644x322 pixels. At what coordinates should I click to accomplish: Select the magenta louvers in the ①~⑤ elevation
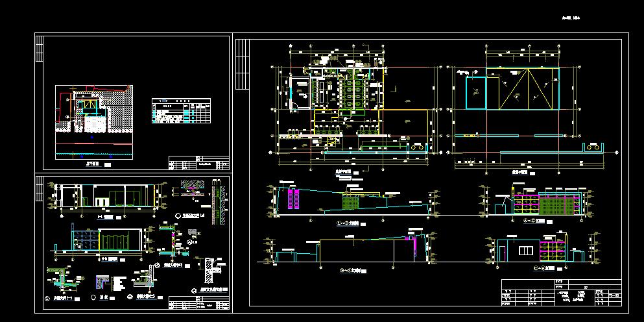tap(294, 199)
